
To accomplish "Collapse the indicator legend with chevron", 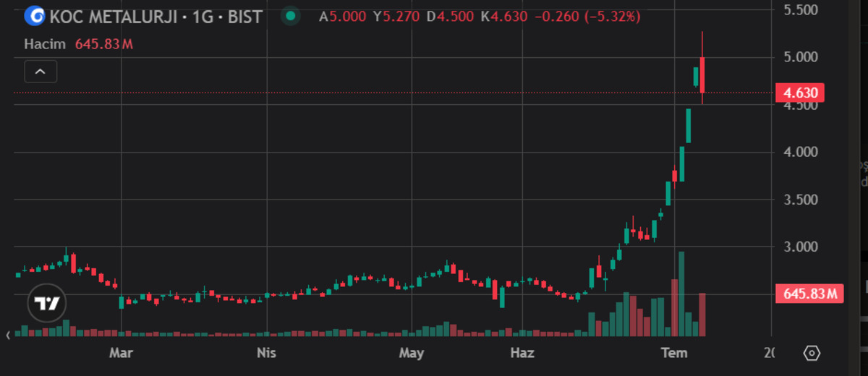I will (41, 72).
